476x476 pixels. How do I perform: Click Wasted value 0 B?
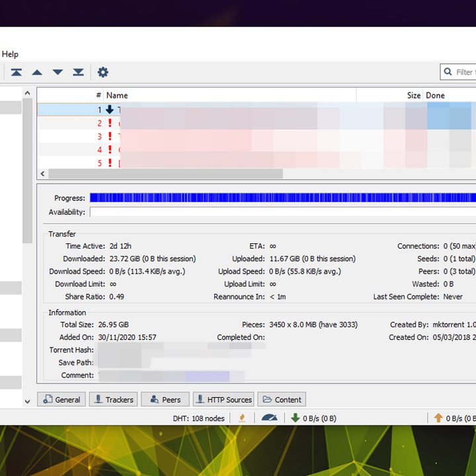pyautogui.click(x=448, y=284)
